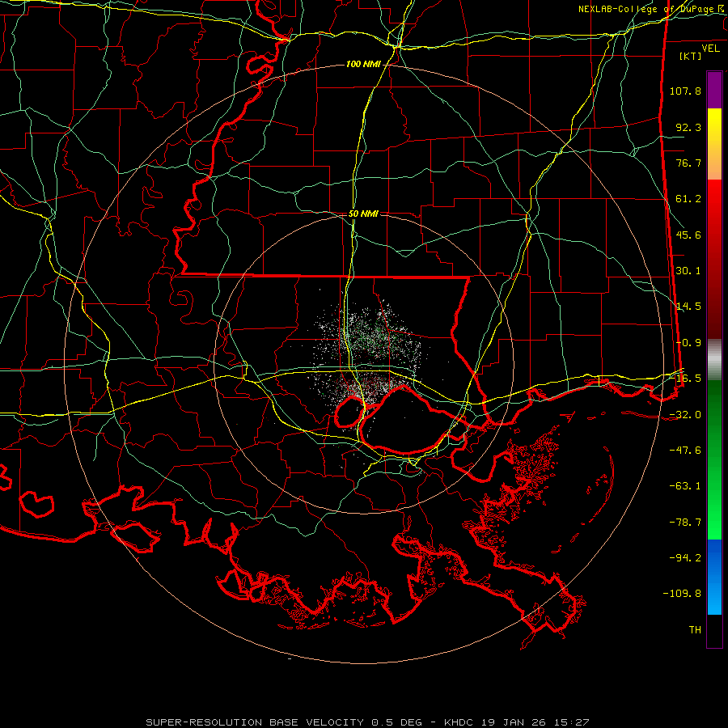Select the 14.5 legend value
Screen dimensions: 728x728
688,307
